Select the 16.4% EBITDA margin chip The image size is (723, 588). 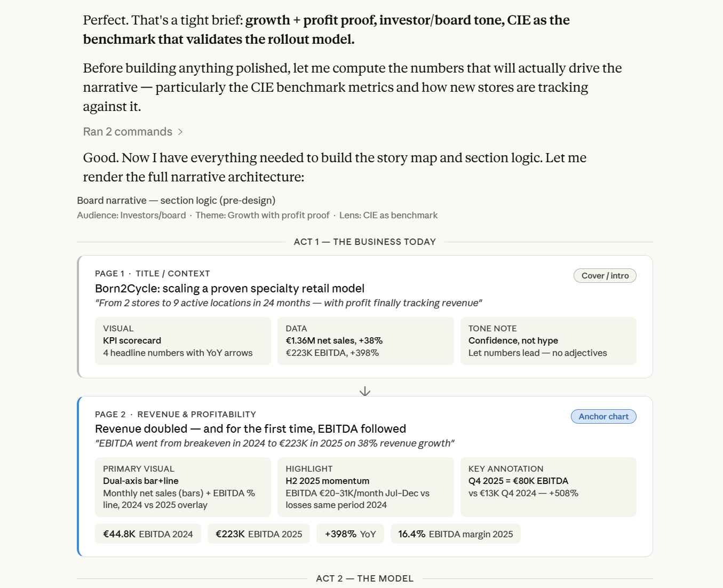tap(456, 534)
